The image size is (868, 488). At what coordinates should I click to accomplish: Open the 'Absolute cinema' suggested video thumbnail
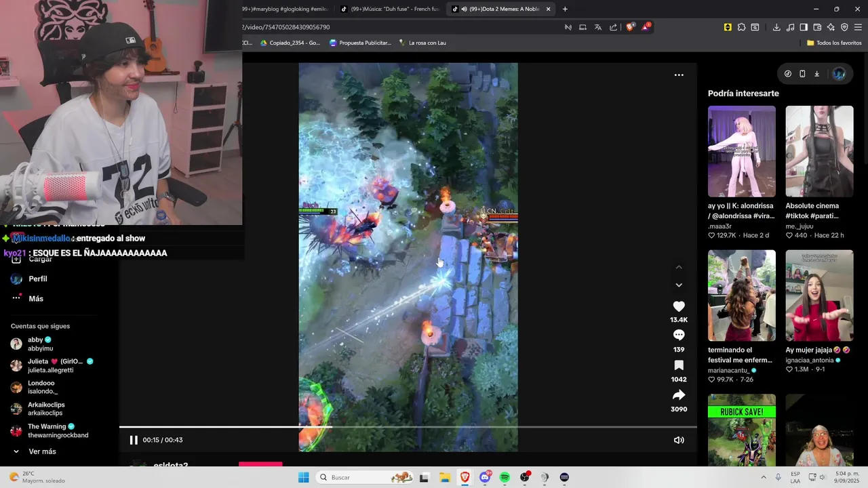819,151
